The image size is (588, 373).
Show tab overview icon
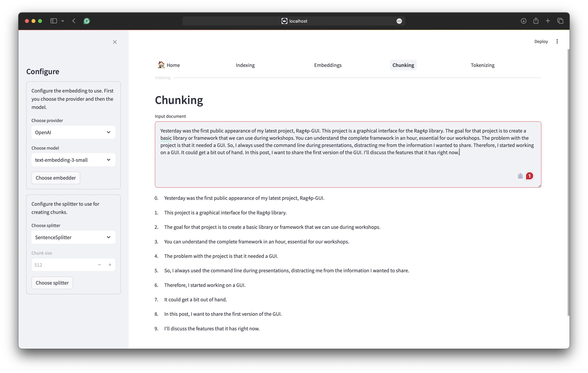pos(560,21)
